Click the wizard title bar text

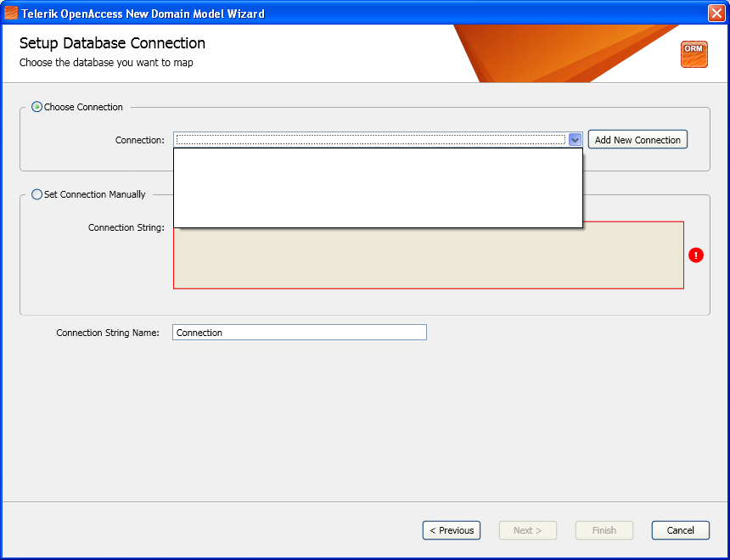[143, 14]
